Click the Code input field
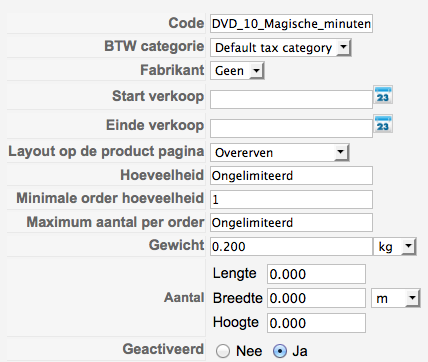Screen dimensions: 428x362 291,24
